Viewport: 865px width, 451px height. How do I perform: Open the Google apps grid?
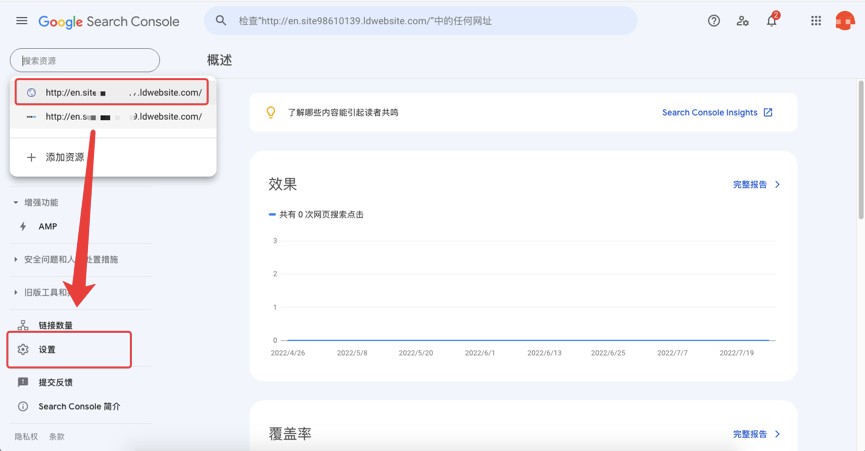click(816, 21)
